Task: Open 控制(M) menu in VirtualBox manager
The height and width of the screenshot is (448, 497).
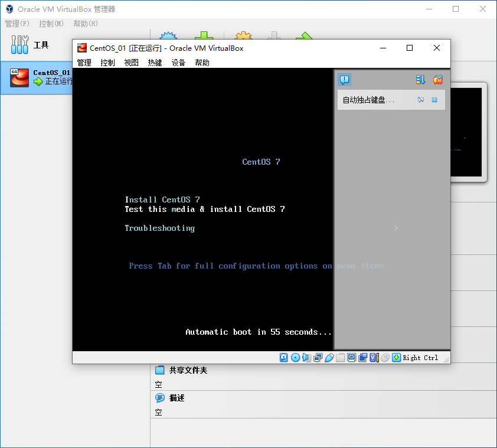Action: [x=51, y=24]
